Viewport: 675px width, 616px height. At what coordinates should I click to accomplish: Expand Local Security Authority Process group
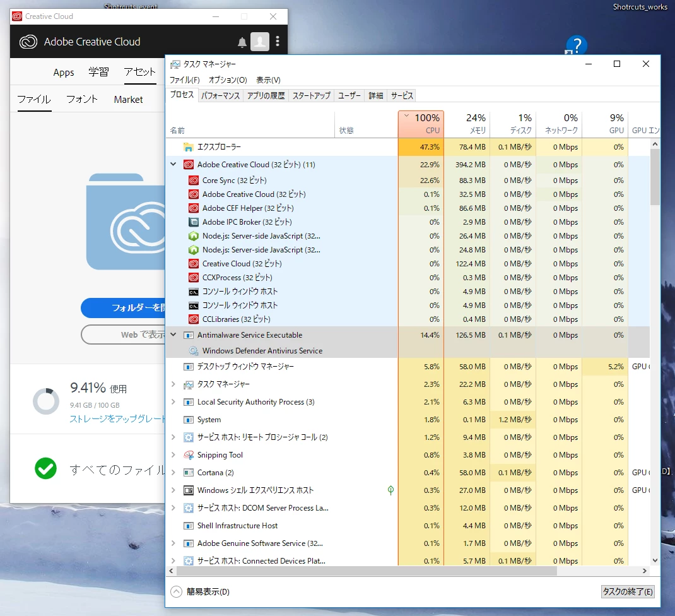(173, 402)
